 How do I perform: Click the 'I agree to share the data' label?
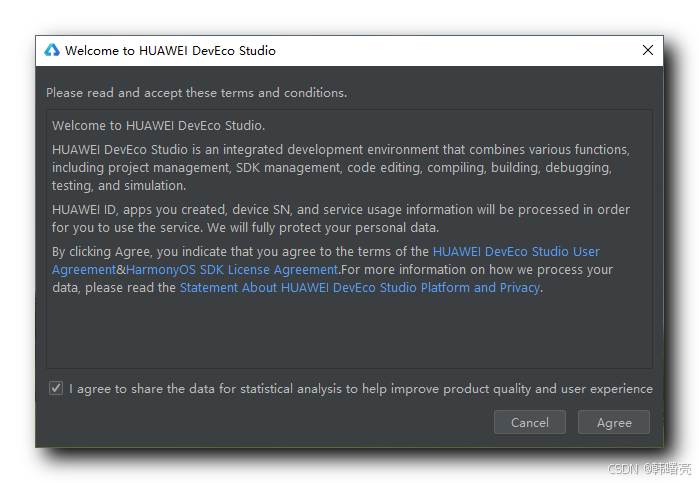361,389
